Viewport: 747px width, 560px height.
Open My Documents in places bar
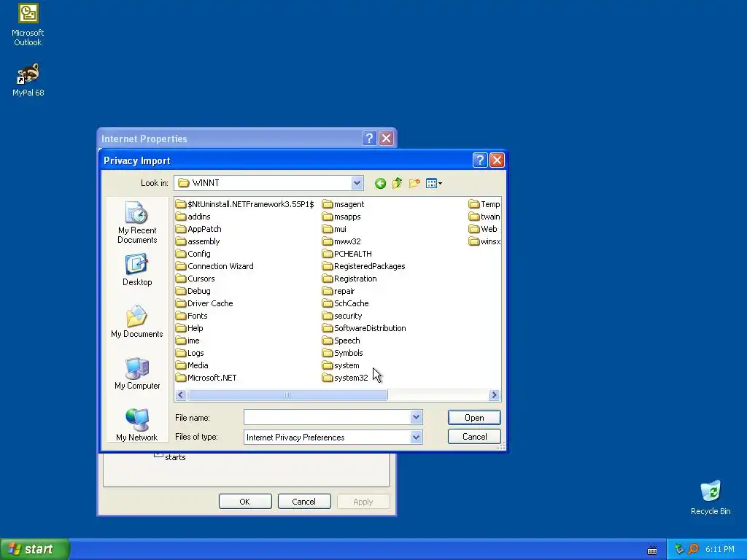tap(137, 322)
